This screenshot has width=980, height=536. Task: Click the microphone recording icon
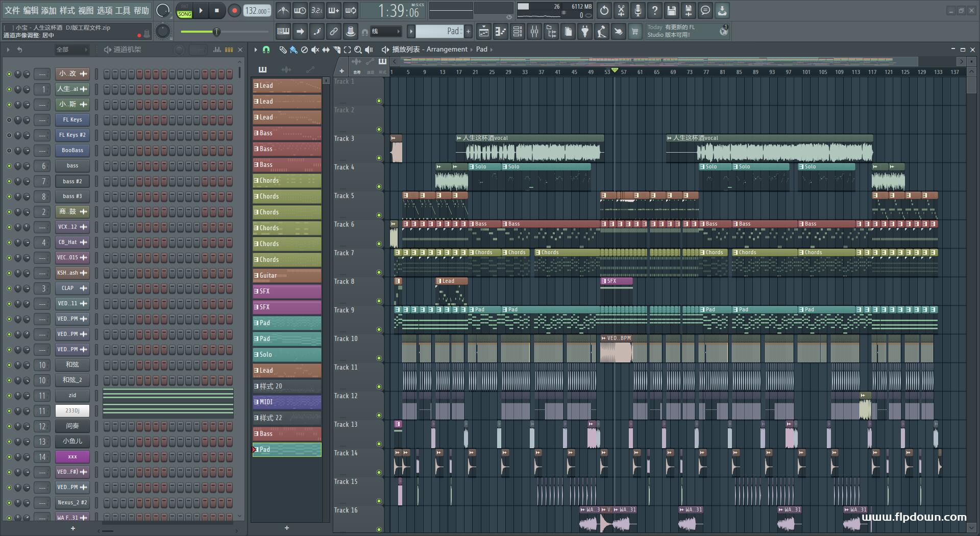pyautogui.click(x=638, y=10)
